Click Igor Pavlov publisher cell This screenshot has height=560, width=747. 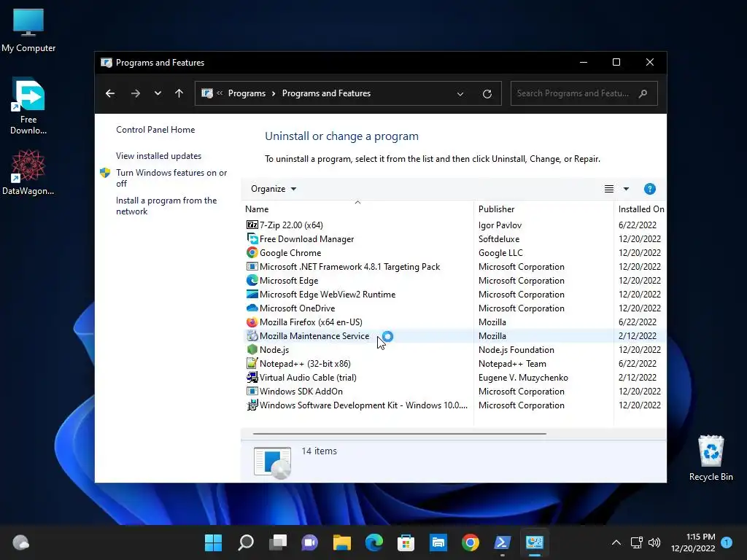coord(500,225)
